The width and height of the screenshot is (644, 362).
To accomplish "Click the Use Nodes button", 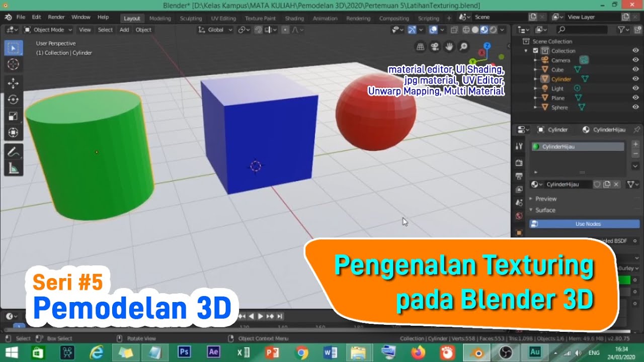I will coord(585,224).
